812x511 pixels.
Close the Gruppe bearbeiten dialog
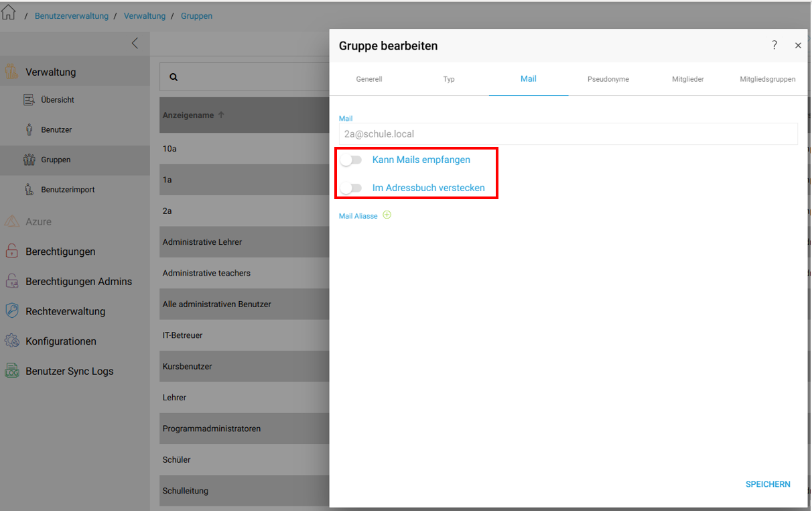tap(798, 46)
